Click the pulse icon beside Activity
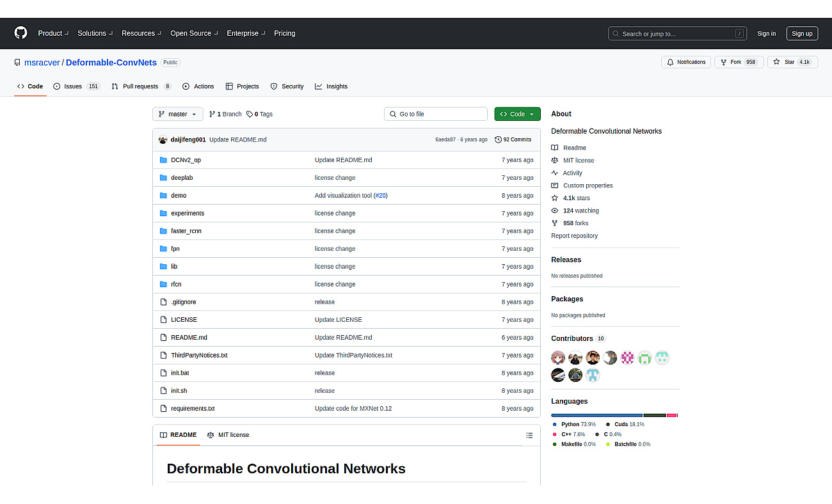 555,173
